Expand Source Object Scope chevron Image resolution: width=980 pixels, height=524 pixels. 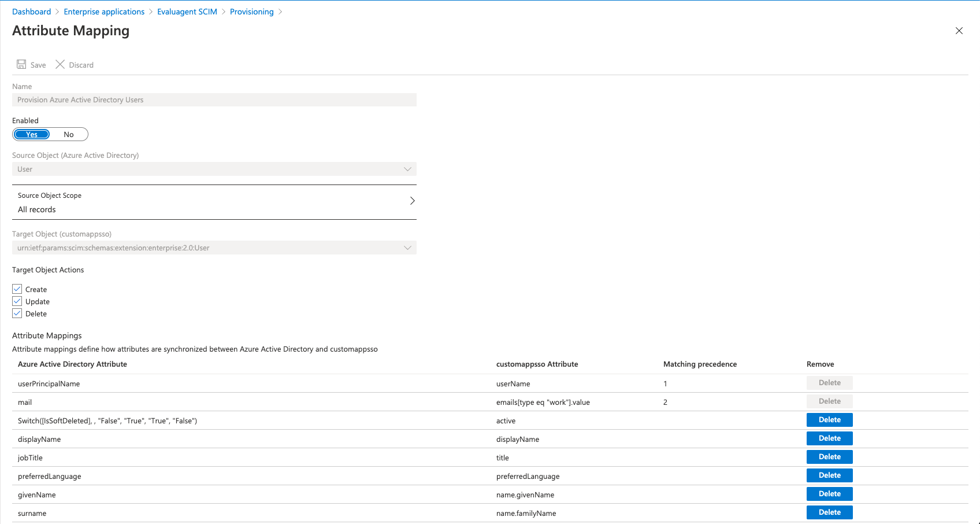tap(412, 201)
